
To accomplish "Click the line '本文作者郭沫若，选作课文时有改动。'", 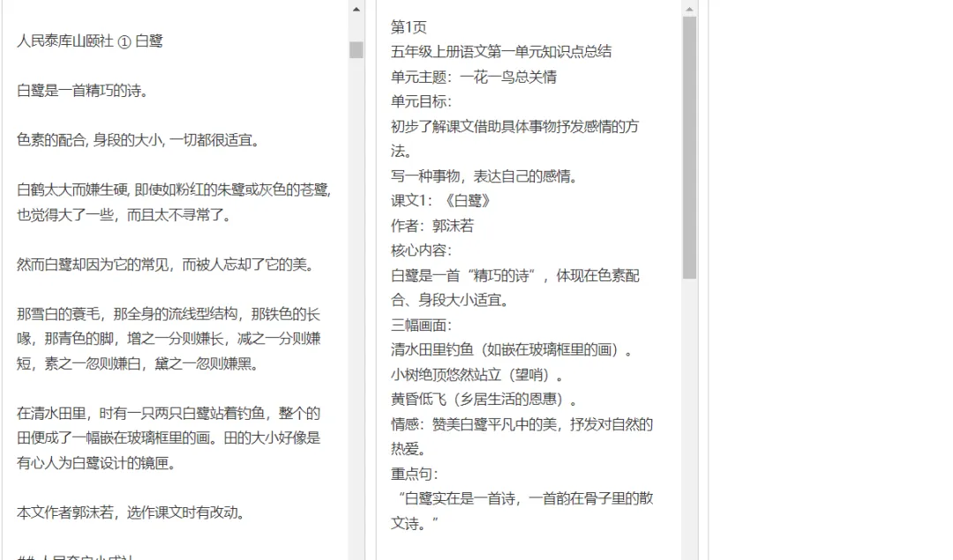I will pos(131,512).
